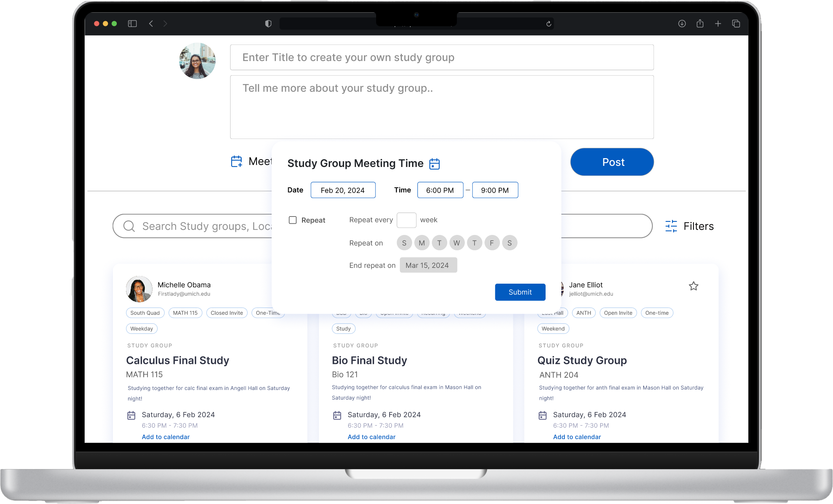Open the browser downloads icon
This screenshot has width=833, height=504.
pyautogui.click(x=682, y=24)
